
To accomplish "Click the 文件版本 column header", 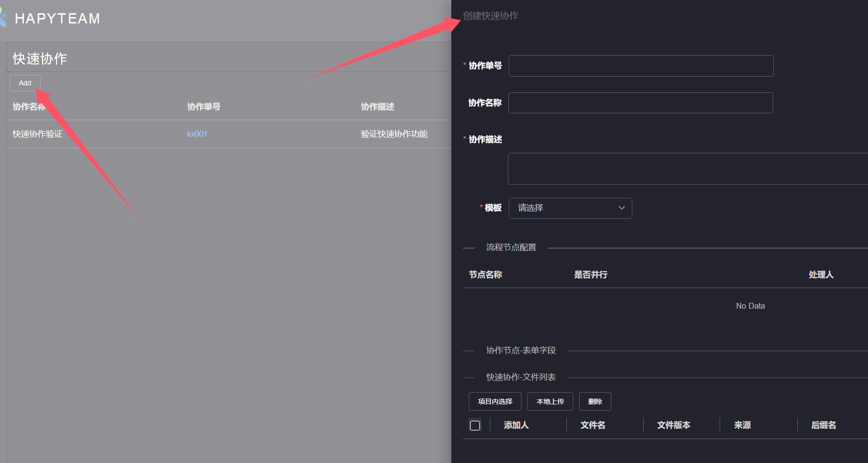I will pos(674,425).
